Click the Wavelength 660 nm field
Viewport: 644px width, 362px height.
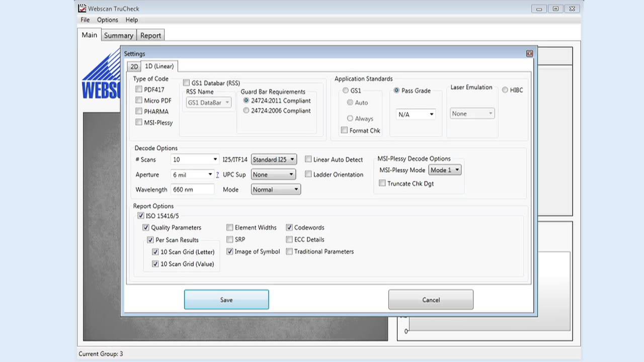[192, 190]
